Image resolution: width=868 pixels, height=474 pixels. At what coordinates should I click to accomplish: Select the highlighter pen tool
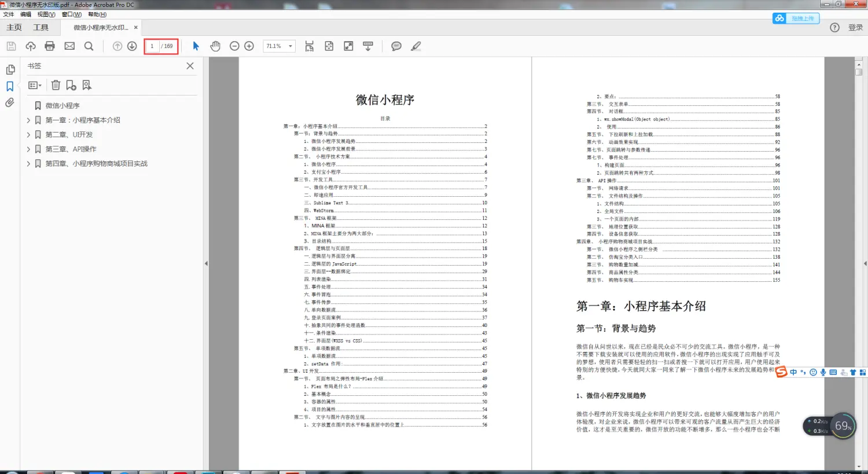[x=416, y=46]
